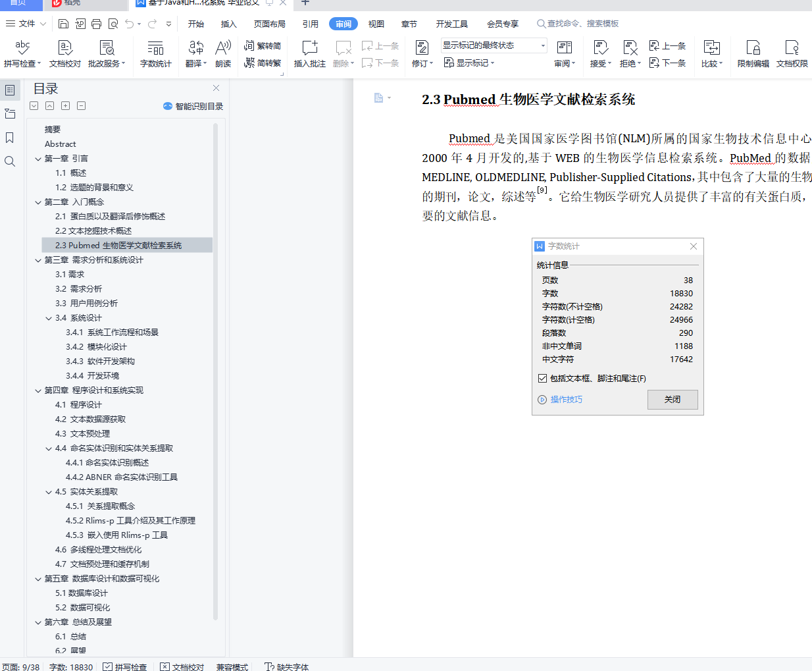Screen dimensions: 812x671
Task: Open the 操作技巧 tips link
Action: click(561, 400)
